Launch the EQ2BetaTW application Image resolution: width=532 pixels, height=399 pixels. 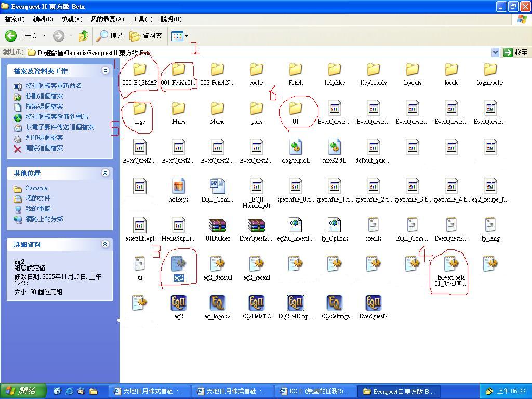tap(256, 303)
